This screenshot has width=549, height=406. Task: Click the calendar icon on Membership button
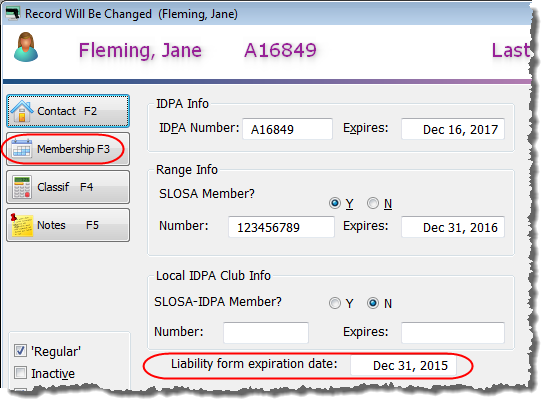click(x=22, y=149)
